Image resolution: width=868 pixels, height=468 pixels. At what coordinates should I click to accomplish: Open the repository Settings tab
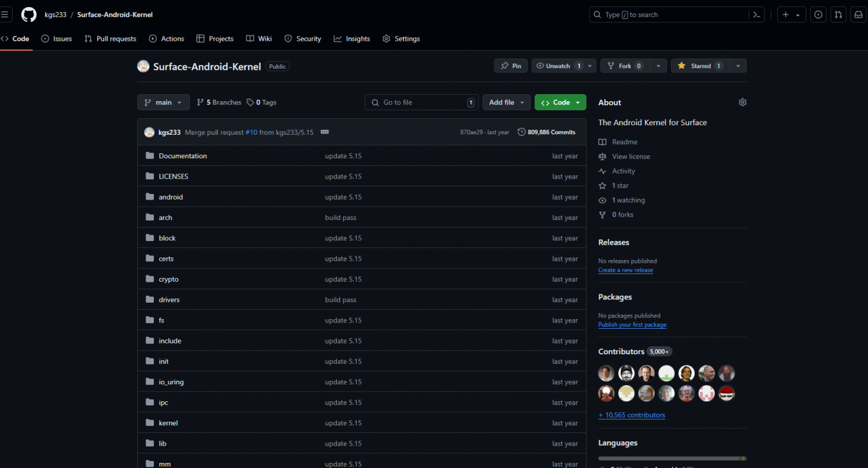(401, 39)
